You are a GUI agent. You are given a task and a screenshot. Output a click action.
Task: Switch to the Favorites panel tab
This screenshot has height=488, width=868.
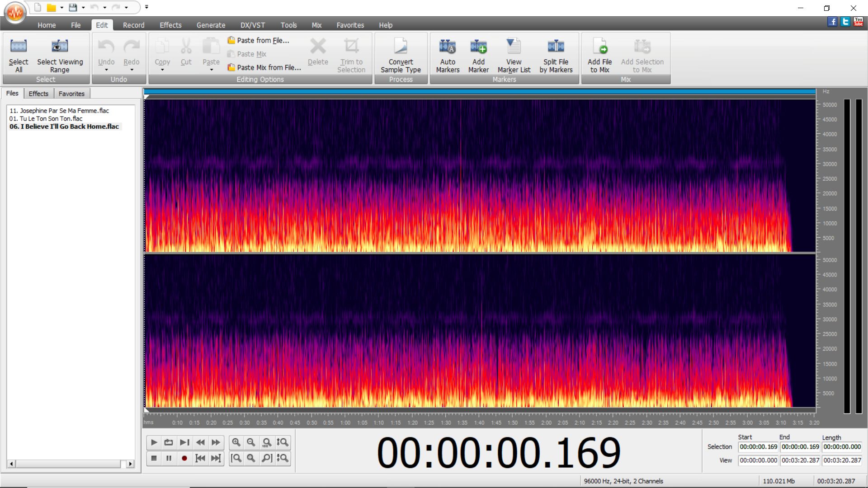tap(71, 94)
